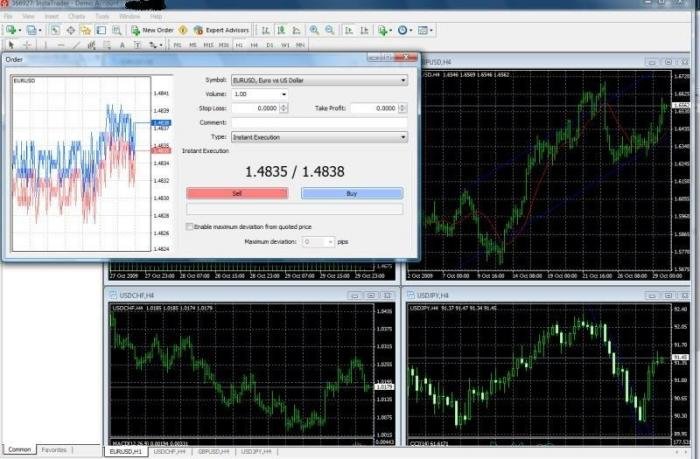700x459 pixels.
Task: Select the Text tool letter A
Action: 122,45
